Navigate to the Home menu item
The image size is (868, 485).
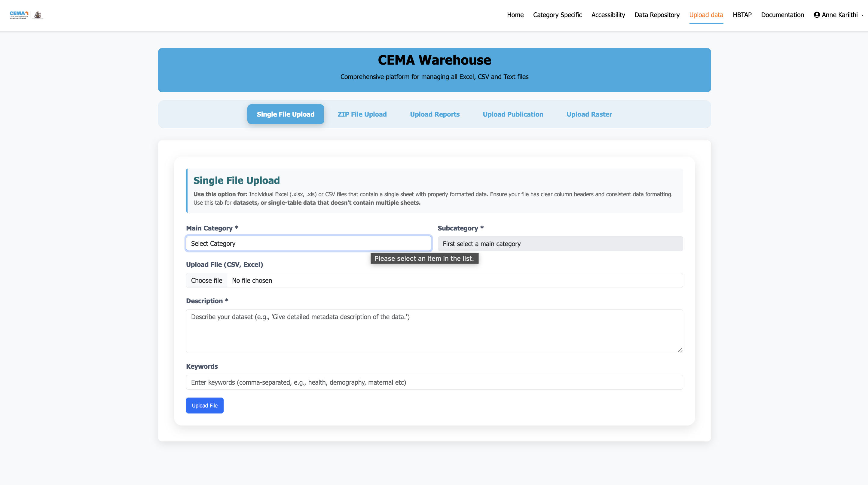515,15
